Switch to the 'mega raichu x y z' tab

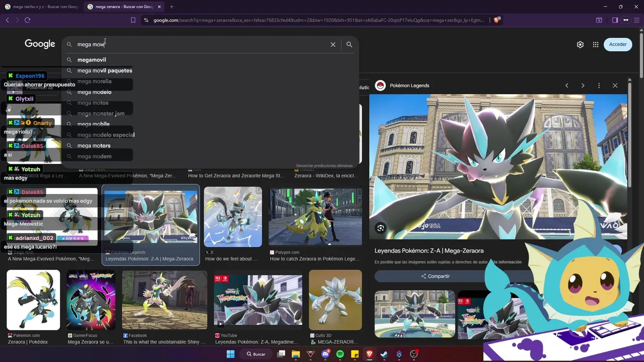41,7
